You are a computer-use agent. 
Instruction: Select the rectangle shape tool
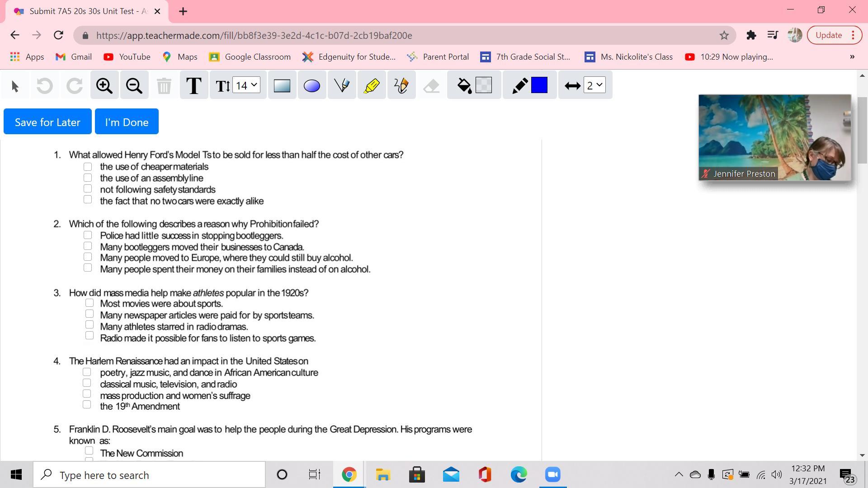(x=282, y=85)
